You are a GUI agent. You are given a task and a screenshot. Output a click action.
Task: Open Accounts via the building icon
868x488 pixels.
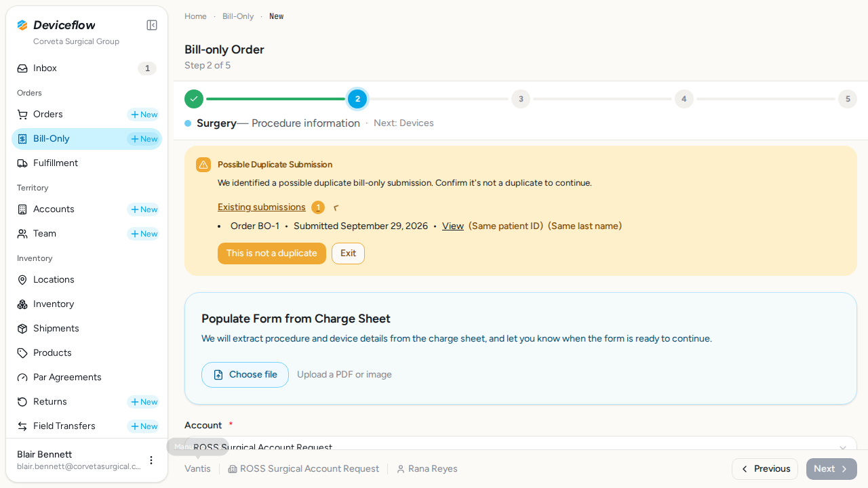22,209
